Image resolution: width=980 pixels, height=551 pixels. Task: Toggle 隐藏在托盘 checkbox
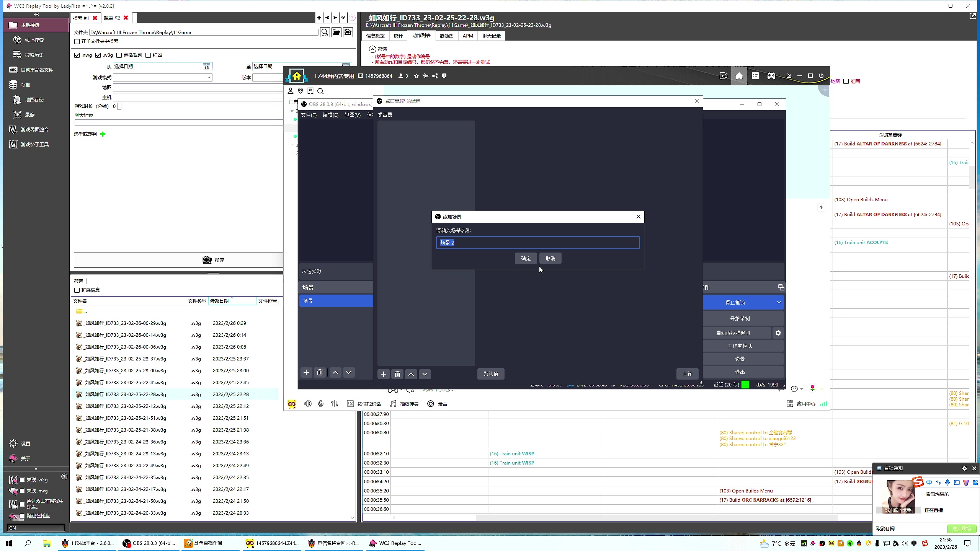(x=22, y=516)
